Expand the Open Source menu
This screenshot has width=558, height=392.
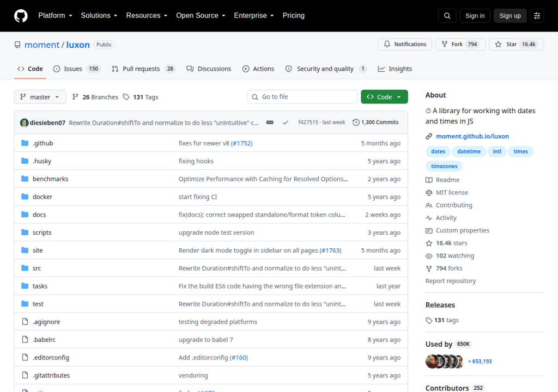click(x=201, y=16)
